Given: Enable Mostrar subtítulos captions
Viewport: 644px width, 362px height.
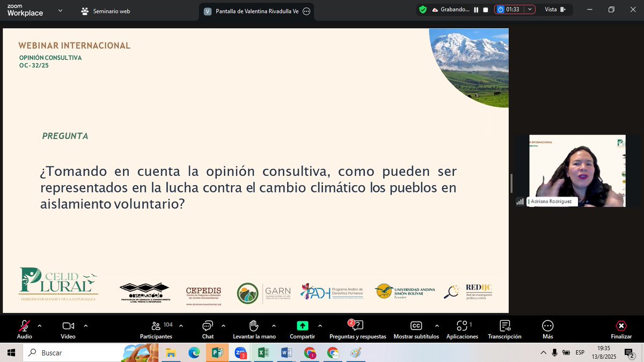Looking at the screenshot, I should (x=416, y=329).
